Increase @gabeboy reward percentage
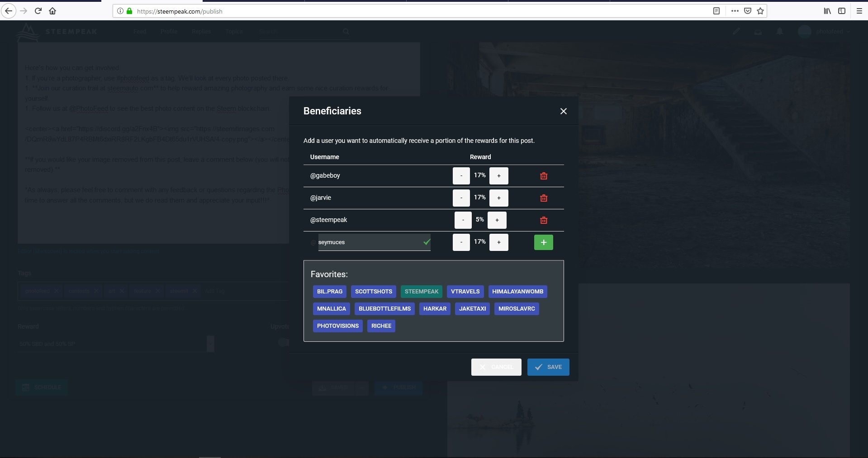 tap(498, 176)
